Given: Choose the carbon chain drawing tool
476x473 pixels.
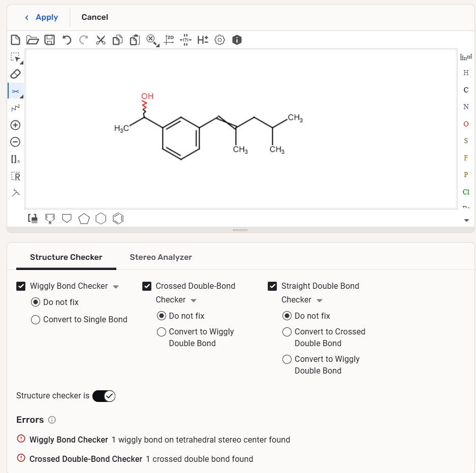Looking at the screenshot, I should coord(15,108).
